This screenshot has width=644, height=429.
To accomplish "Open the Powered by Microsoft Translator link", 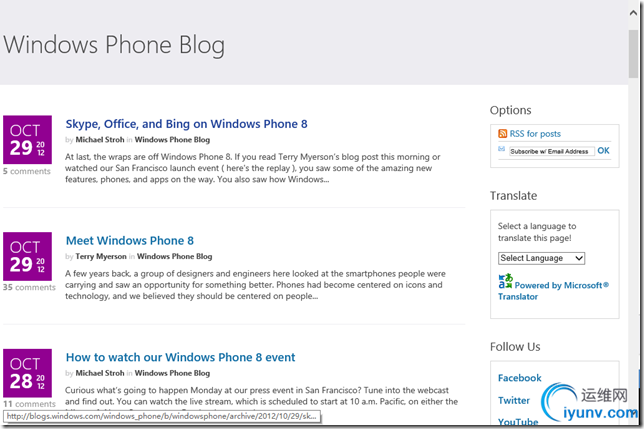I will [554, 291].
